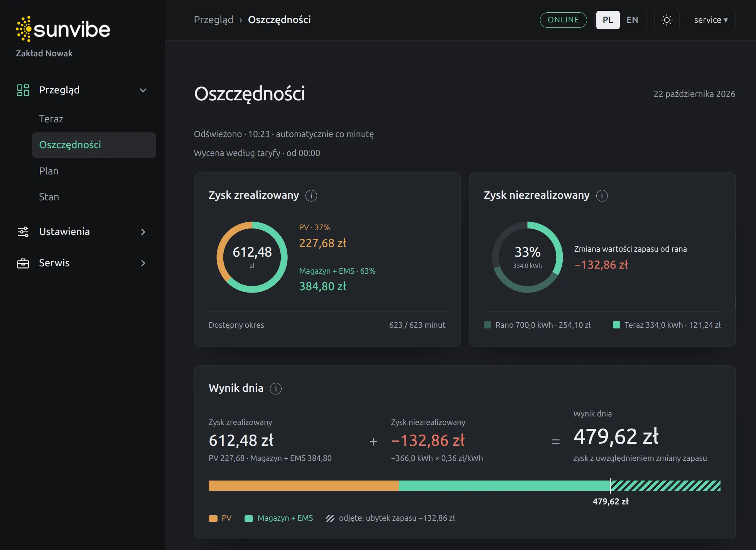The image size is (756, 550).
Task: Collapse the Przegląd section chevron
Action: pyautogui.click(x=143, y=90)
